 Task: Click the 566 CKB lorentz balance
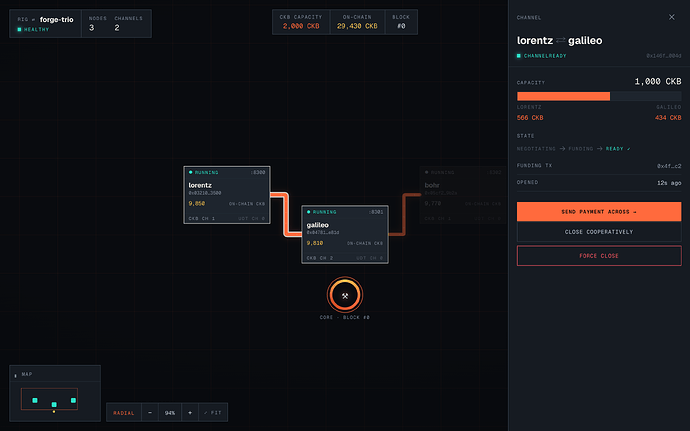point(530,118)
